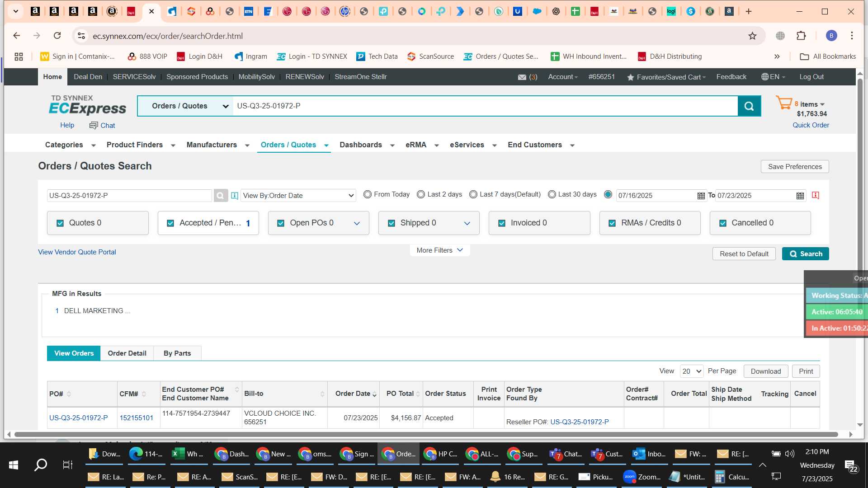This screenshot has height=488, width=868.
Task: Open the View By:Order Date dropdown
Action: 298,196
